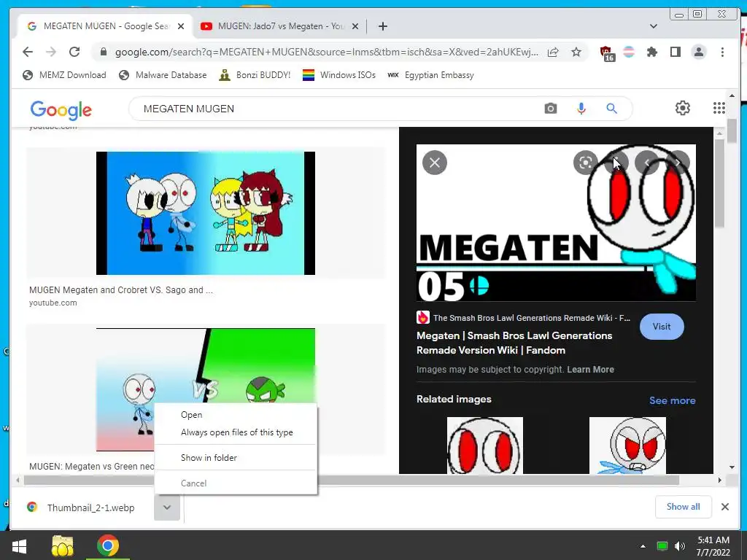Go back to the previous page
This screenshot has width=747, height=560.
coord(28,52)
